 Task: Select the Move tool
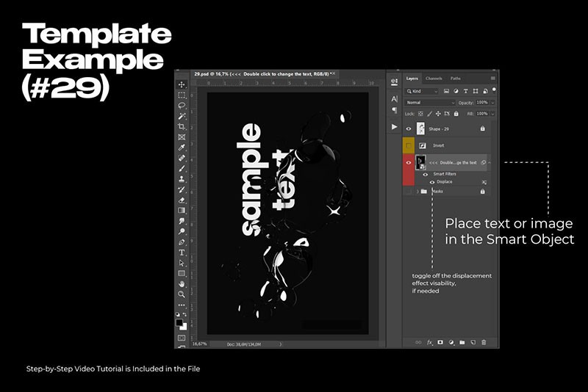tap(182, 84)
